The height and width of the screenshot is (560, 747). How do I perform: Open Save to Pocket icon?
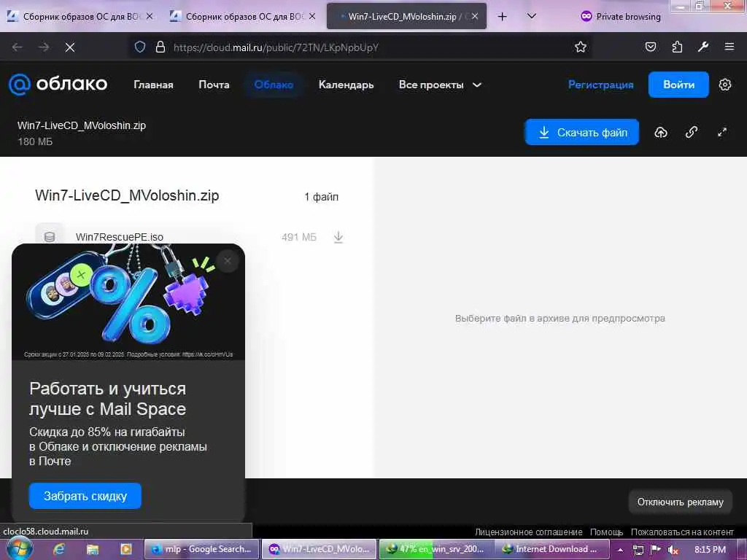[650, 47]
